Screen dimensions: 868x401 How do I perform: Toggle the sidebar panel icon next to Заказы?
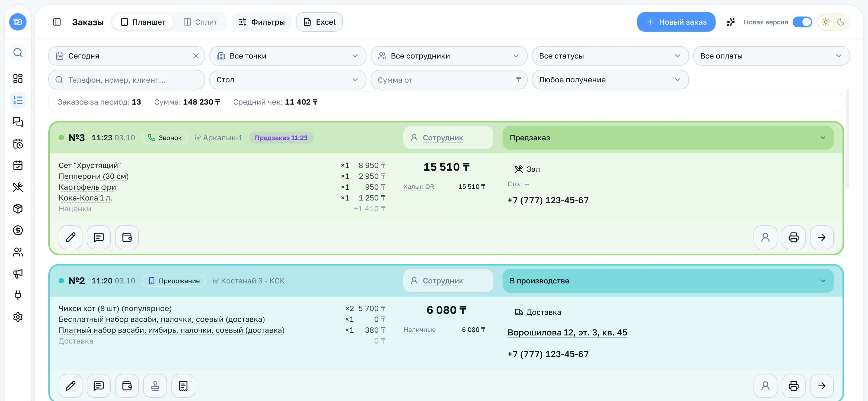coord(57,22)
